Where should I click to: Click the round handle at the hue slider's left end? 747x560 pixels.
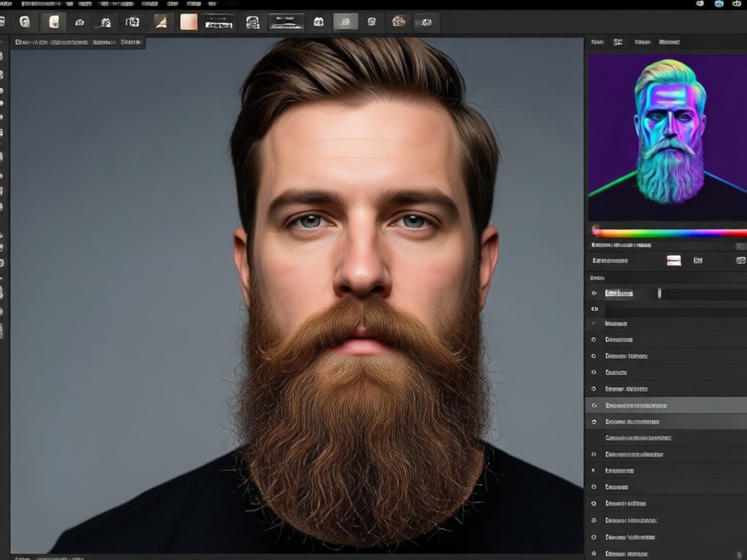click(x=595, y=231)
